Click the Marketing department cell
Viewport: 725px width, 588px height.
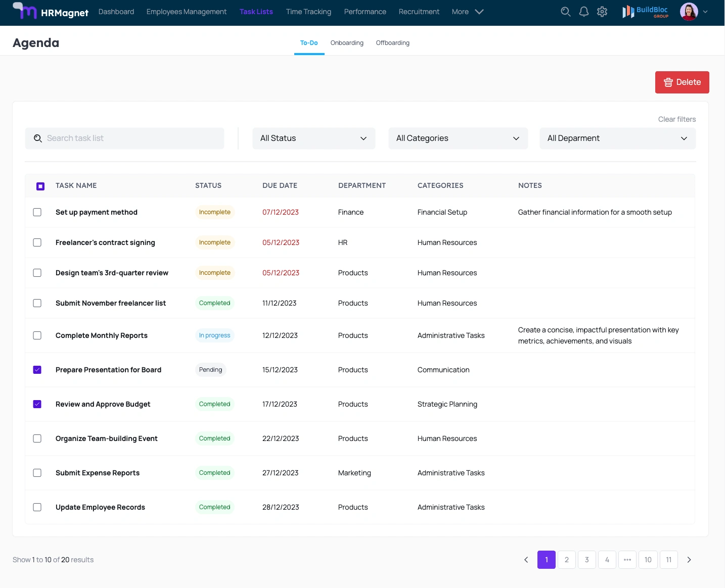pos(354,473)
